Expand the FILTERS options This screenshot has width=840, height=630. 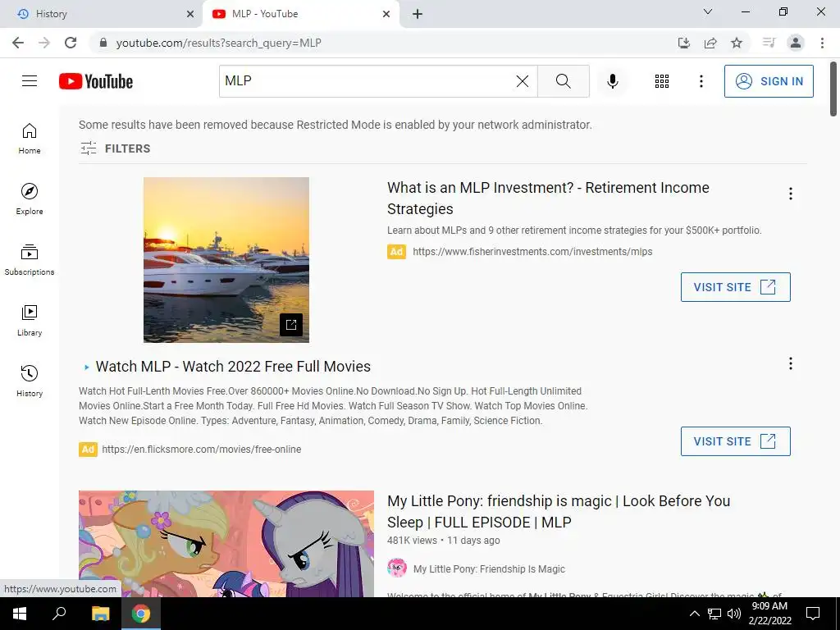tap(115, 148)
